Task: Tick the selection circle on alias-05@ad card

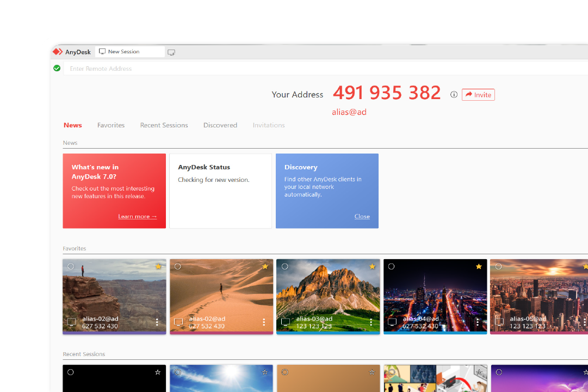Action: (x=498, y=267)
